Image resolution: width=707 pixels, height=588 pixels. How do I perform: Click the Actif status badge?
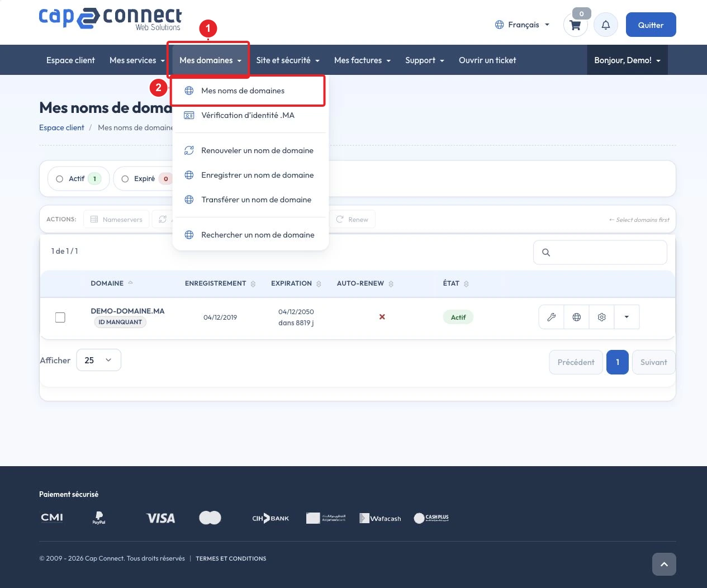click(458, 317)
